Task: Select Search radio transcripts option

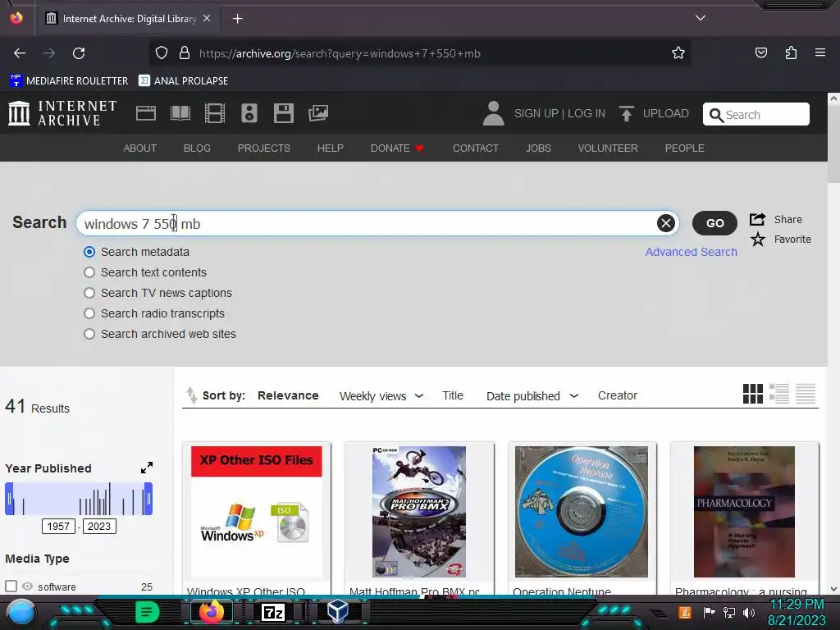Action: coord(89,313)
